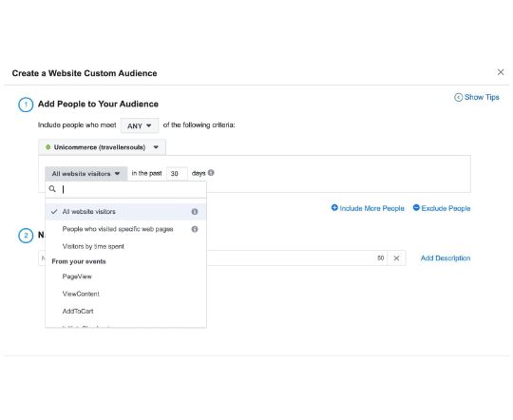
Task: Expand the Unicommerce (travellersouls) pixel dropdown
Action: [x=102, y=147]
